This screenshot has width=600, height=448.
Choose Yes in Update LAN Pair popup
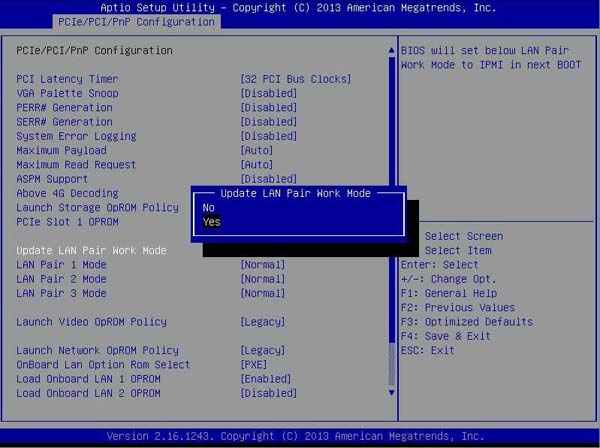212,222
